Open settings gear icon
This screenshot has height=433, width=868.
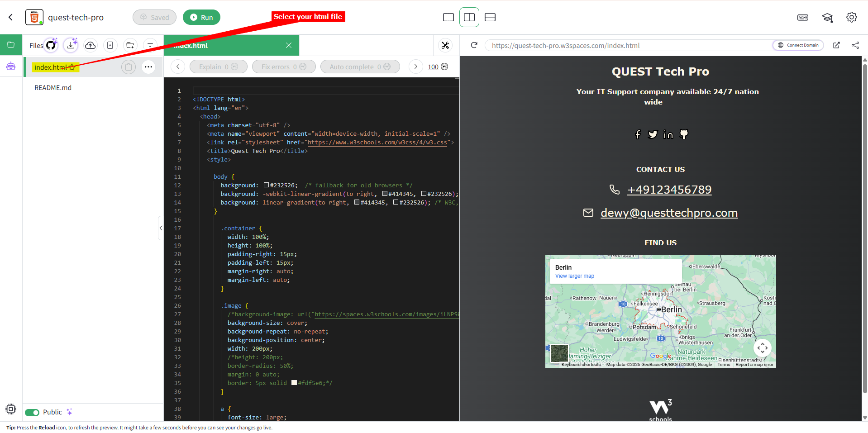[852, 17]
